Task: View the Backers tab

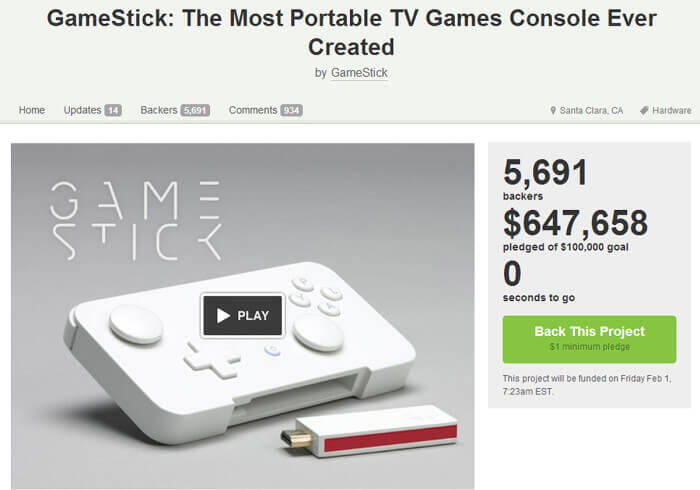Action: (158, 110)
